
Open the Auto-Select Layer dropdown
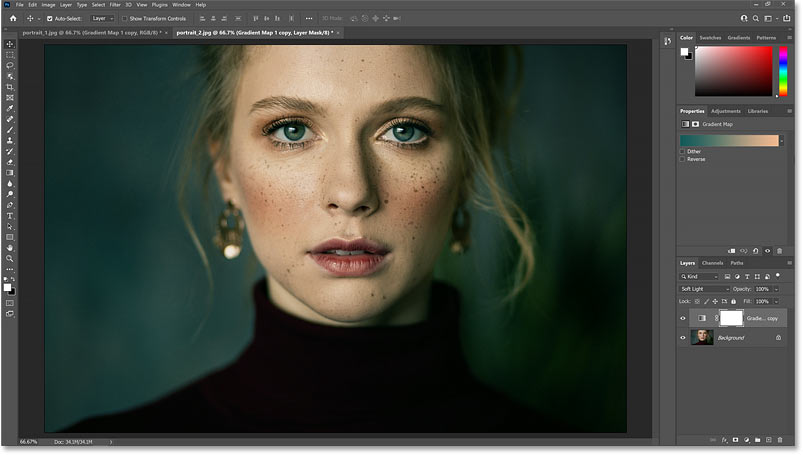tap(102, 18)
